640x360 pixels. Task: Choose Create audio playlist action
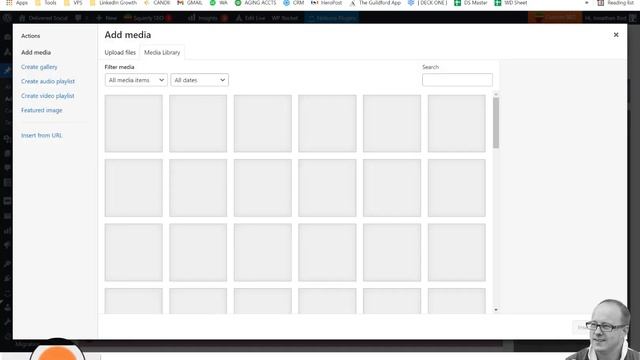click(x=48, y=81)
